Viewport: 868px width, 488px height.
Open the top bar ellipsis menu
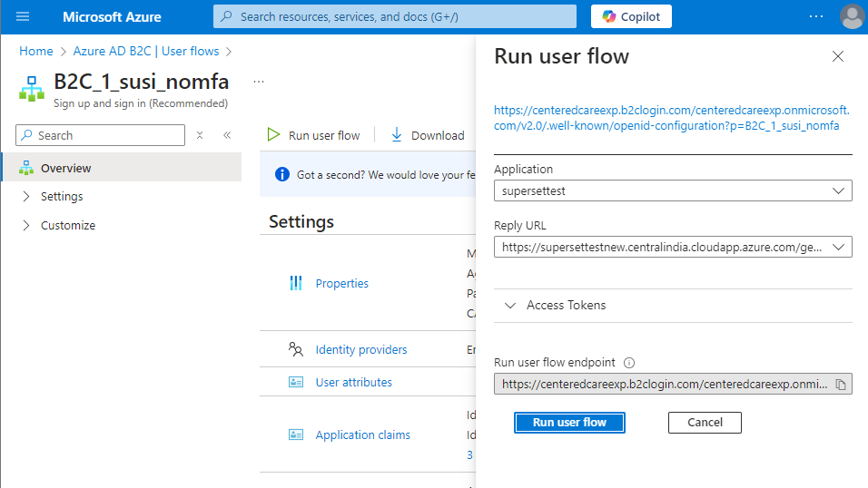point(816,16)
